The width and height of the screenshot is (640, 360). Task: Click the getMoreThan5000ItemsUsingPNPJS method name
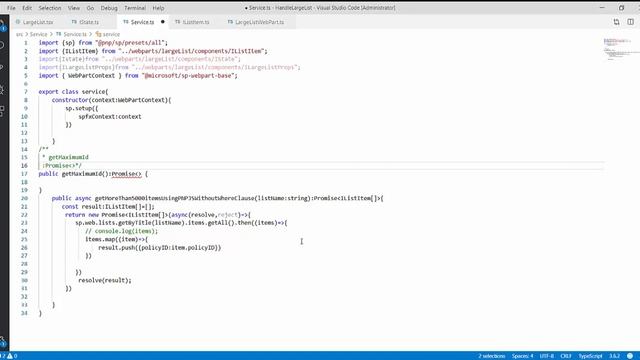pyautogui.click(x=175, y=198)
